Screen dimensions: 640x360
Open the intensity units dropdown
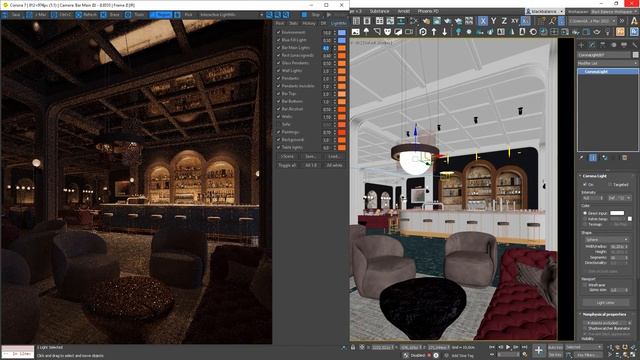point(620,198)
